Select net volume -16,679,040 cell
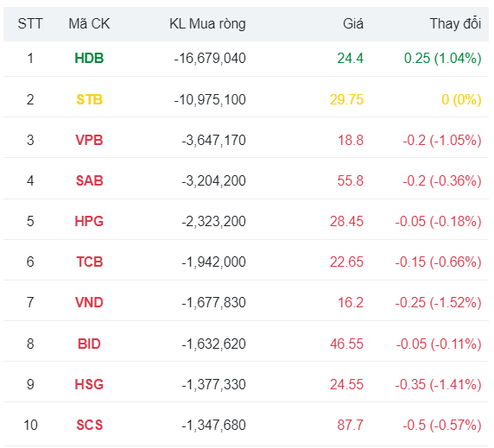Viewport: 494px width, 448px height. tap(210, 59)
